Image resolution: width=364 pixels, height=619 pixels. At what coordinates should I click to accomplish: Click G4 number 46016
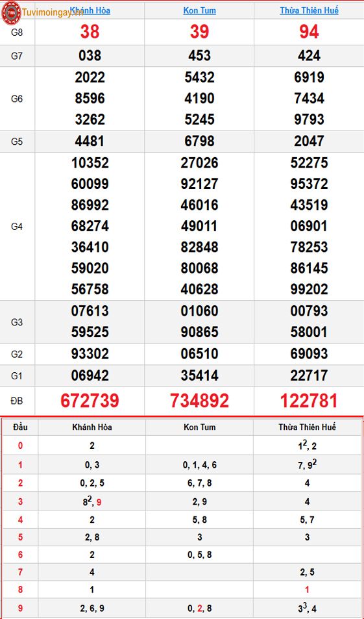tap(200, 205)
